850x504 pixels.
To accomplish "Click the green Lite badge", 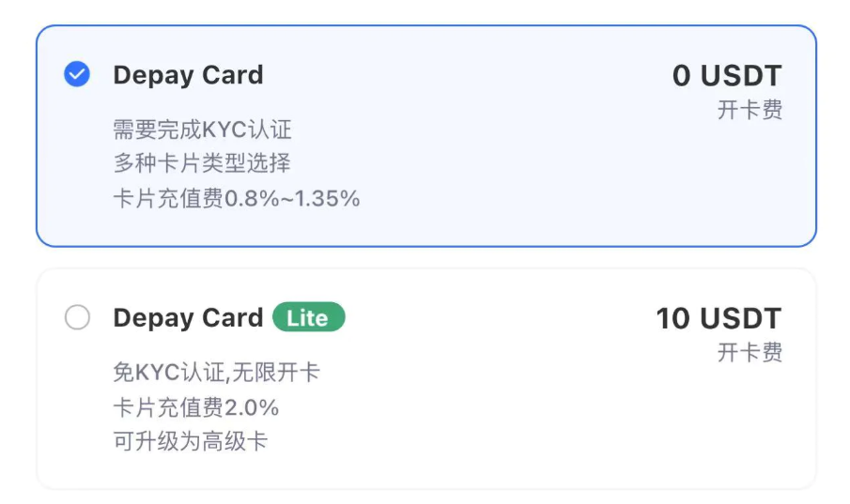I will (308, 317).
